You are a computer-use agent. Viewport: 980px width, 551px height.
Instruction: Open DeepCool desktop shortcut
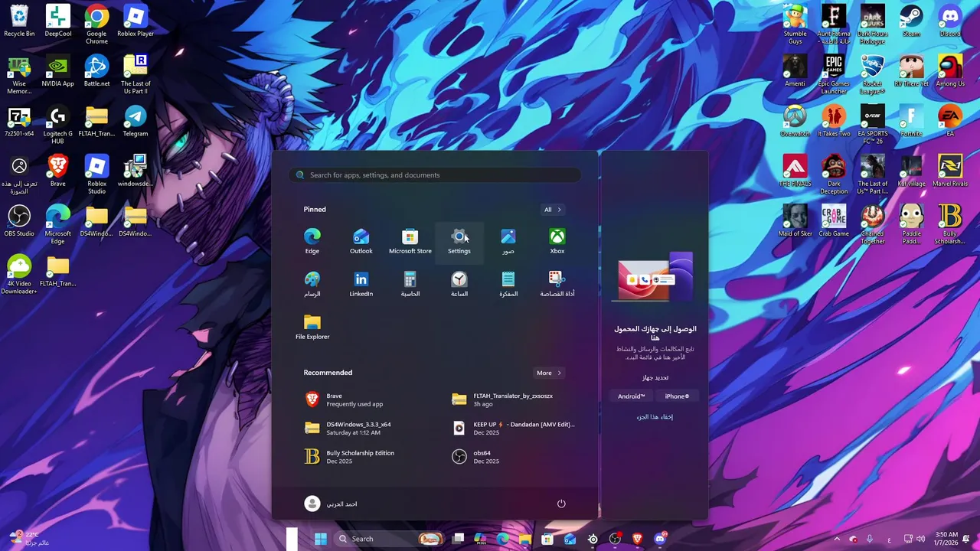[58, 21]
